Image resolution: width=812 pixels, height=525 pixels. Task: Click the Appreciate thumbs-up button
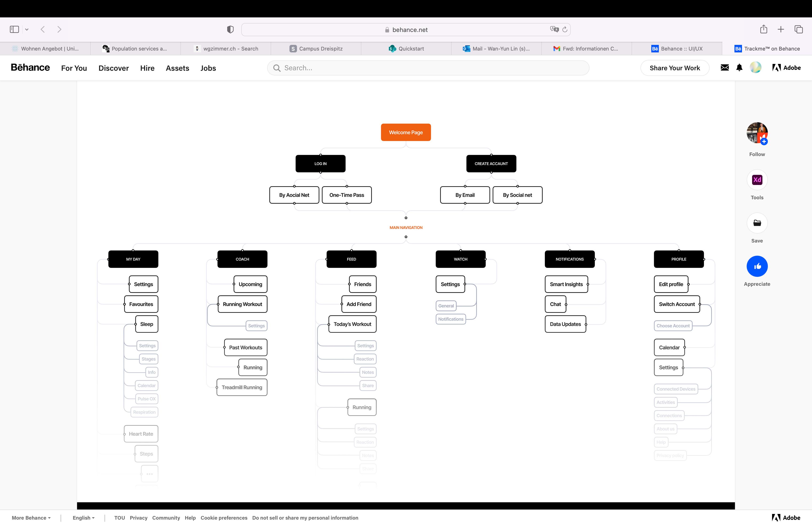pos(757,266)
